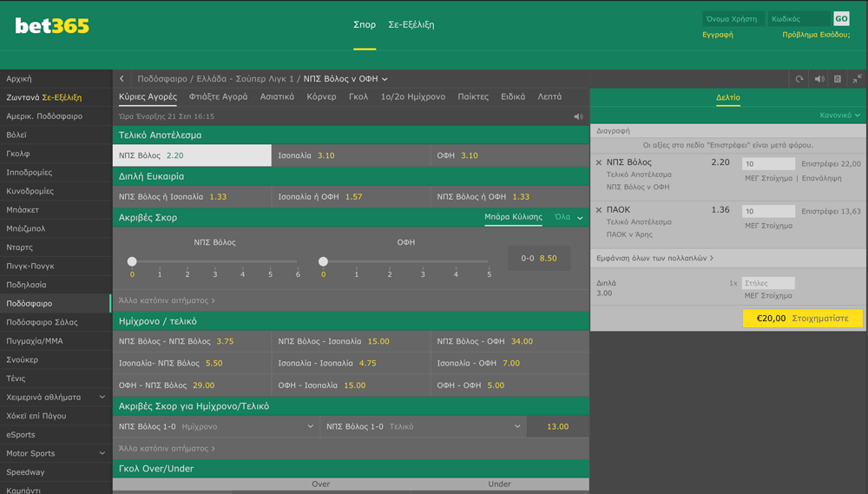The image size is (868, 494).
Task: Click Διαγραφή to clear betslip
Action: coord(613,131)
